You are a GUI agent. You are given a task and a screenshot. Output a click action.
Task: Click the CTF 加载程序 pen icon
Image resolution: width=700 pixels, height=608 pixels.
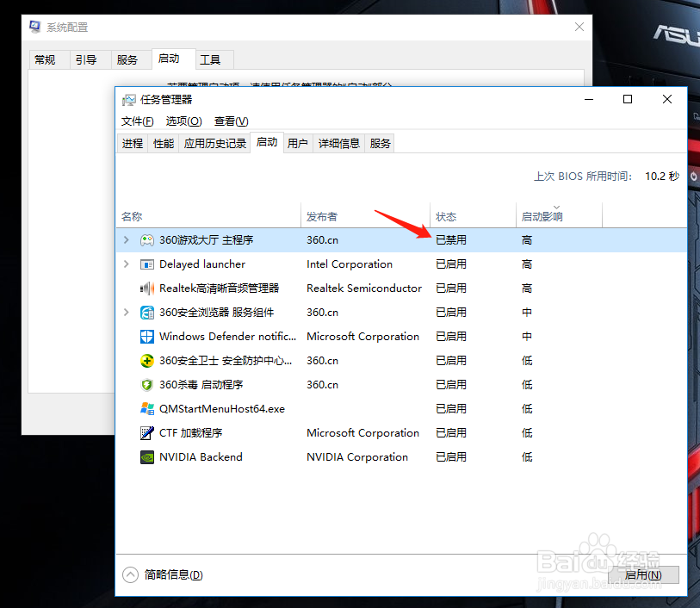click(x=147, y=433)
